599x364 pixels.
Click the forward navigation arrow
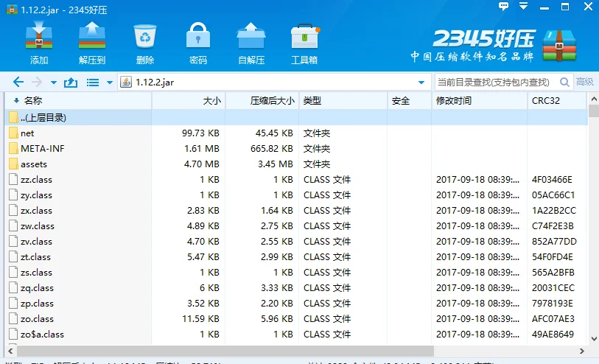[x=37, y=82]
